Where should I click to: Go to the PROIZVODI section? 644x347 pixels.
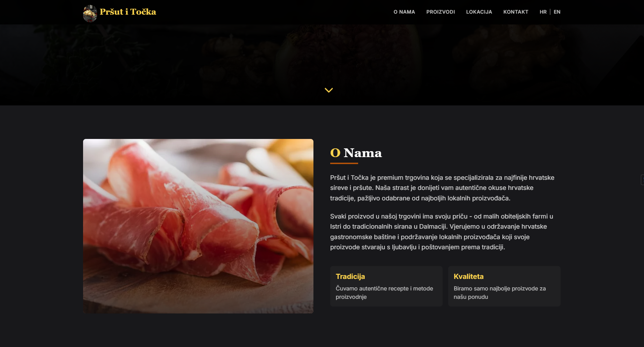[441, 12]
